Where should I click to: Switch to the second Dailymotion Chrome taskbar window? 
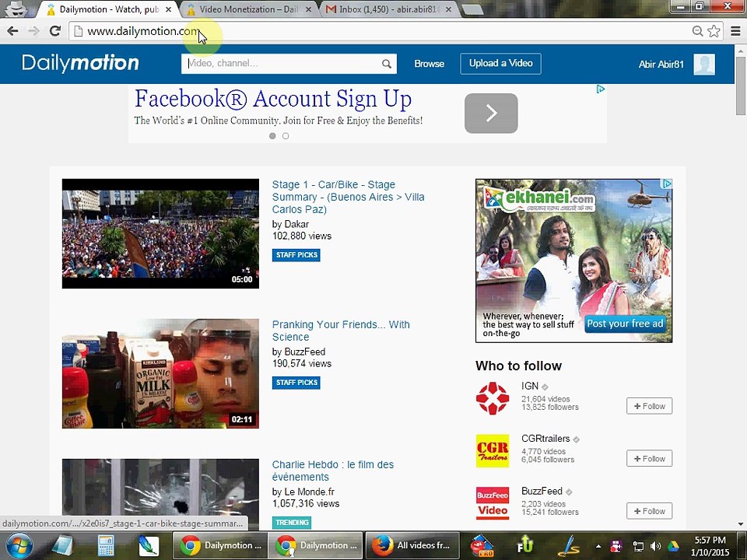pyautogui.click(x=315, y=546)
